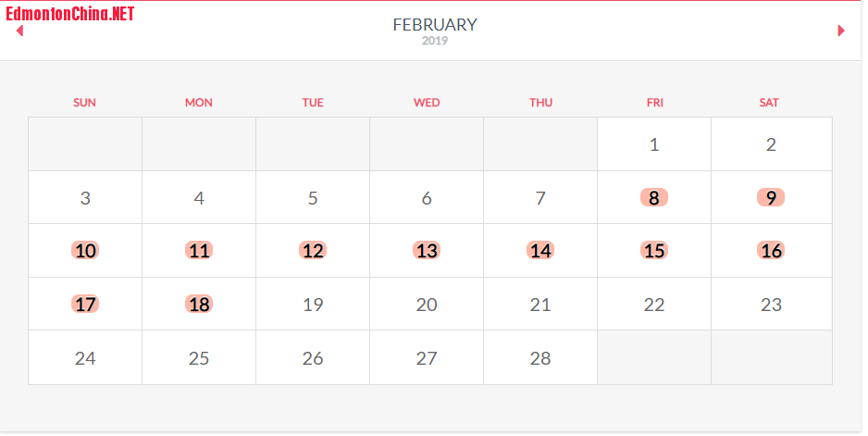Viewport: 868px width, 436px height.
Task: Click the WED column header
Action: click(x=427, y=103)
